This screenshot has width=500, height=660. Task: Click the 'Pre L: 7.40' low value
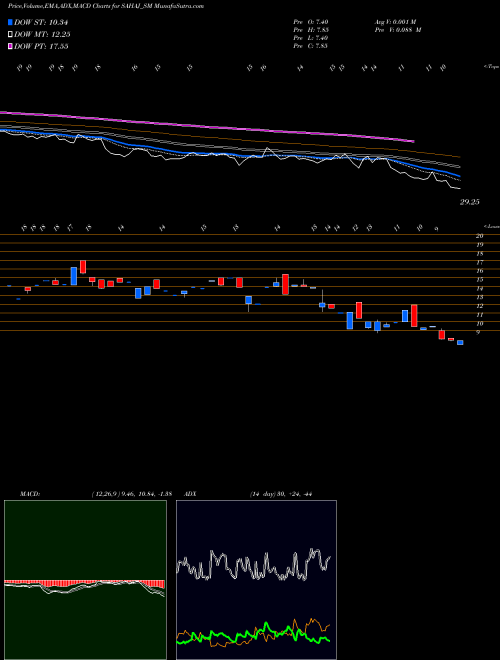311,38
